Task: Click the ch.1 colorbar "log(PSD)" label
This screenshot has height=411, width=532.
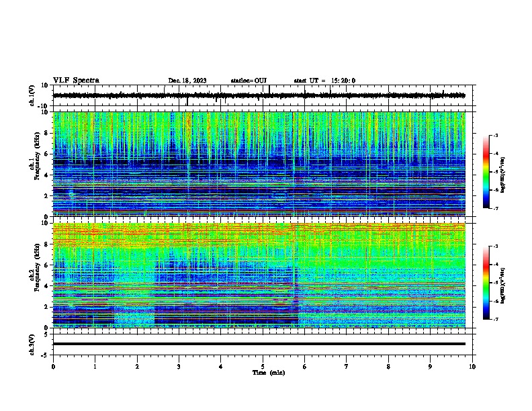Action: tap(503, 175)
